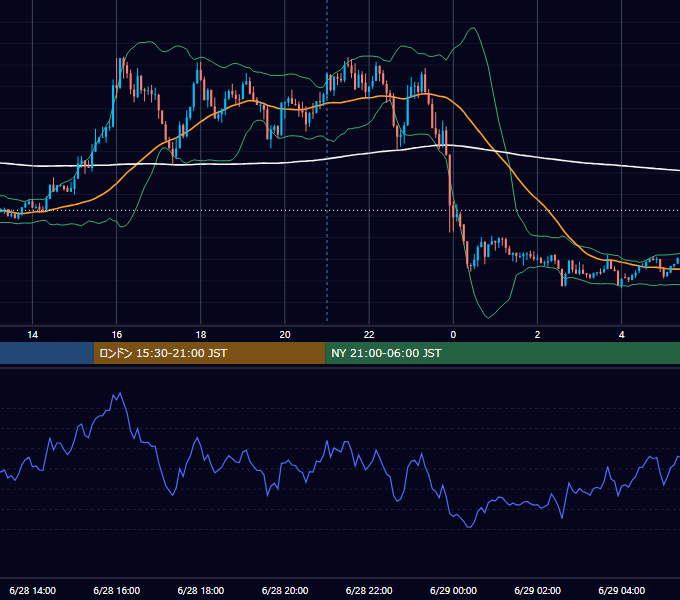Click the 18 hour axis label

(x=201, y=335)
